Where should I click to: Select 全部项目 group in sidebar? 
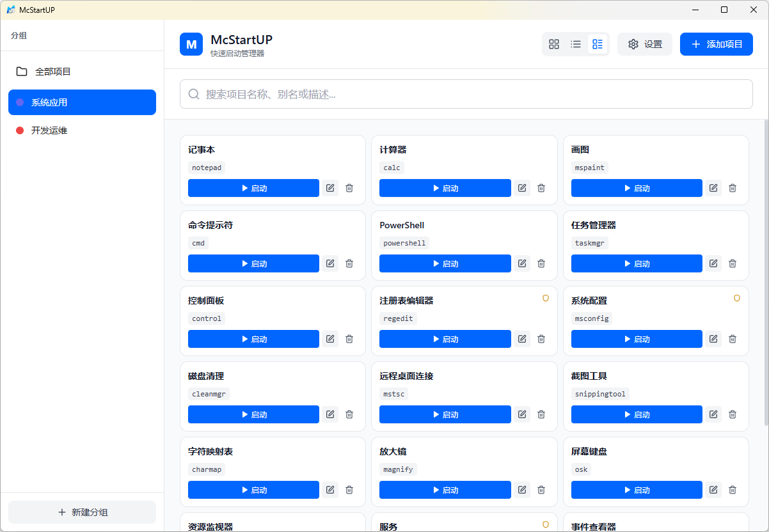pyautogui.click(x=82, y=72)
